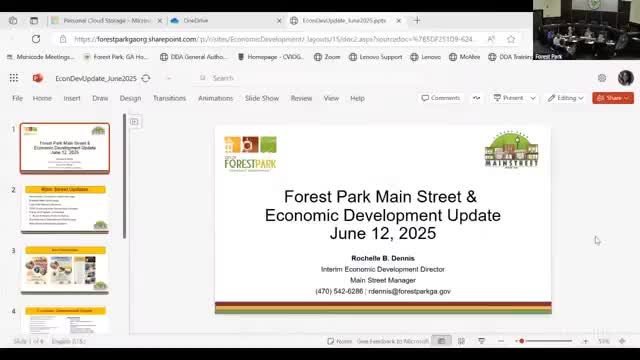Open the View ribbon tab

click(331, 98)
